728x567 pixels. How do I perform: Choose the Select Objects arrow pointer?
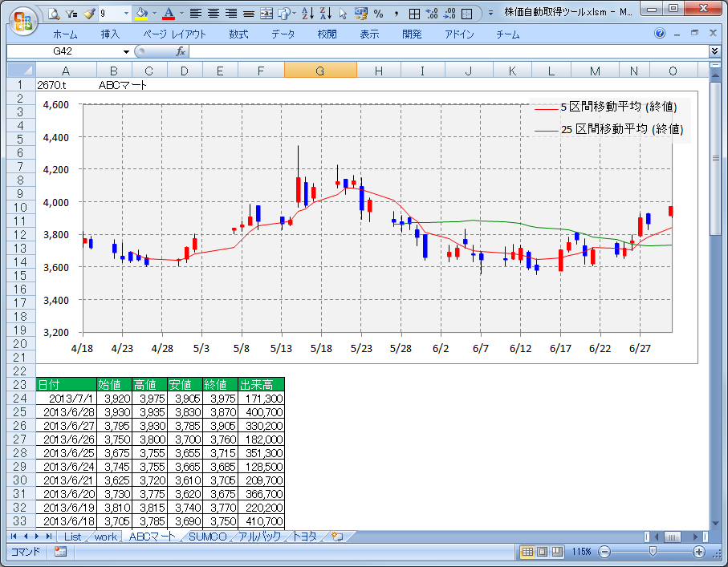tap(343, 14)
